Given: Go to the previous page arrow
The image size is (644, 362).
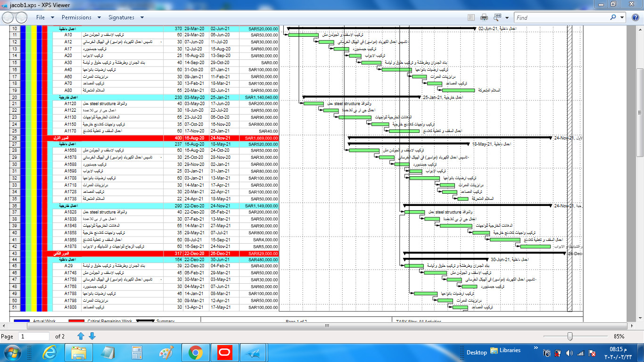Looking at the screenshot, I should point(81,336).
